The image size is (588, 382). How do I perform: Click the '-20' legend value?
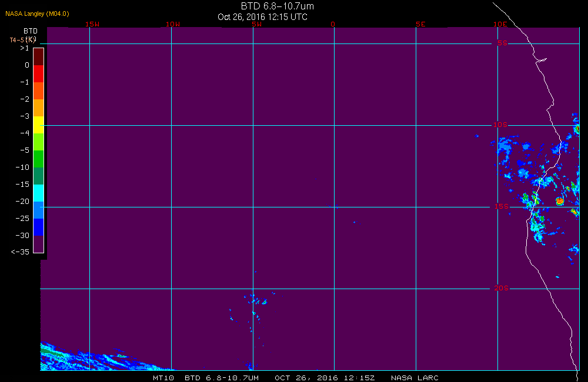coord(22,202)
